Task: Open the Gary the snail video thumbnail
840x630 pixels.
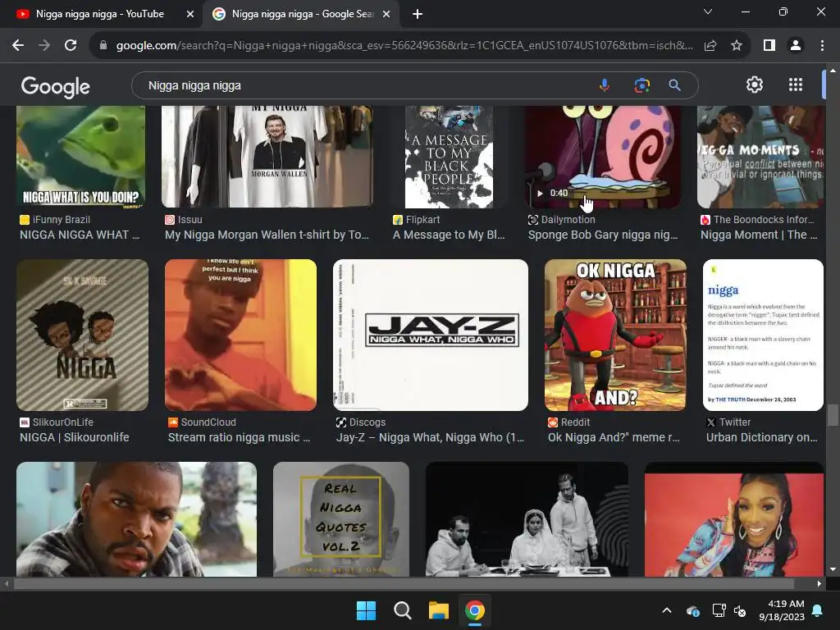Action: click(x=603, y=157)
